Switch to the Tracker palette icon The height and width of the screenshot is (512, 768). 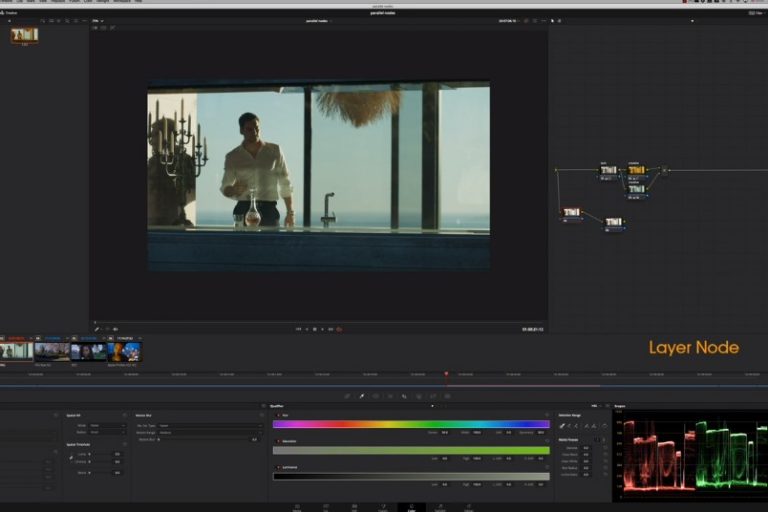[389, 396]
